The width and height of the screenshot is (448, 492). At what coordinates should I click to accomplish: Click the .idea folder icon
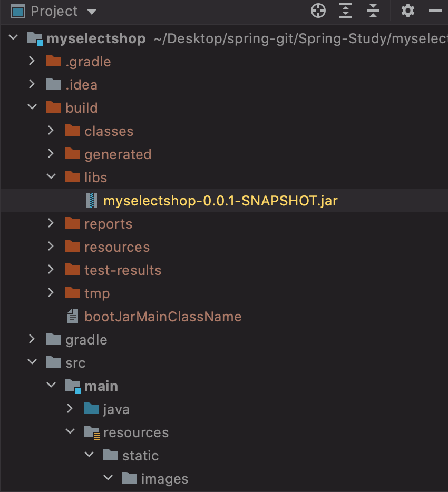[53, 84]
